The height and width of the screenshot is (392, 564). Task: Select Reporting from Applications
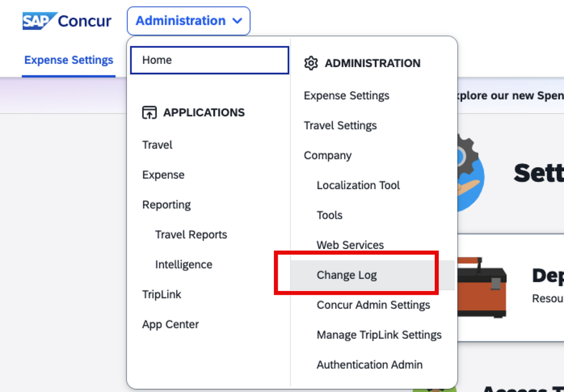pyautogui.click(x=167, y=204)
